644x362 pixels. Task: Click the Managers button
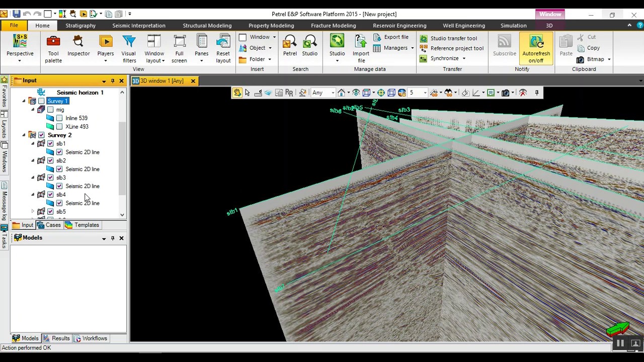393,48
